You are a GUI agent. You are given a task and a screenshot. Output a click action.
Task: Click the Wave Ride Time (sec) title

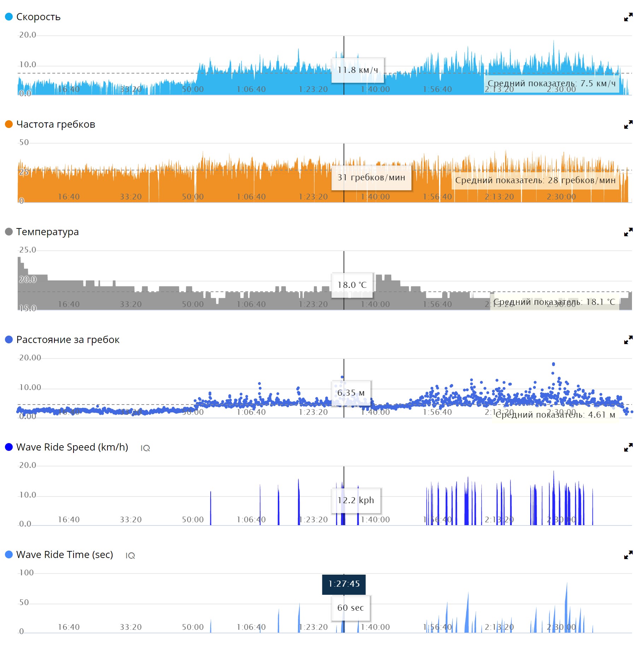[65, 554]
